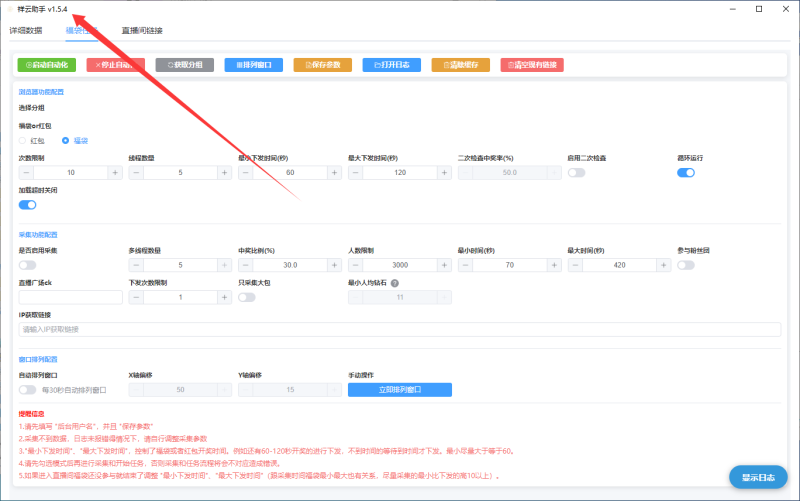Decrease 次数限制 with its minus button
This screenshot has width=800, height=501.
[x=26, y=173]
